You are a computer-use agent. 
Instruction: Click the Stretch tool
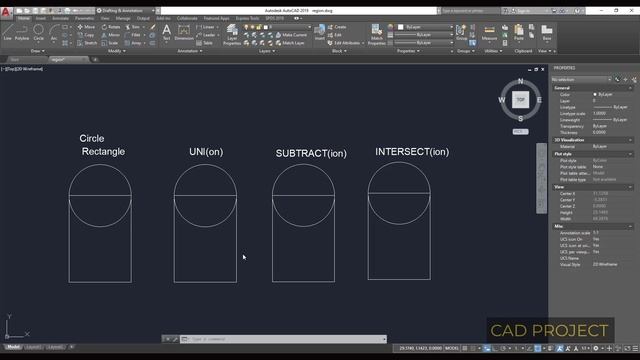87,43
